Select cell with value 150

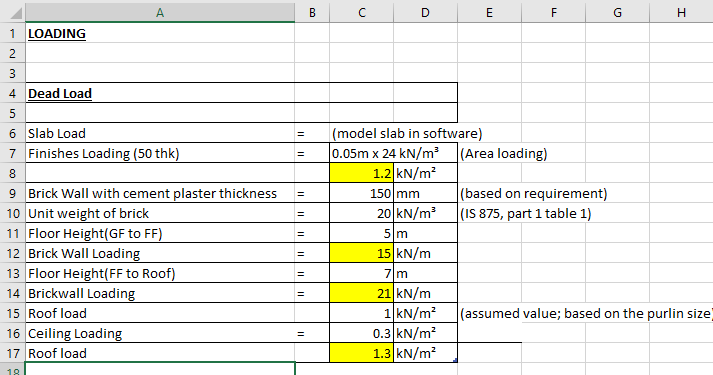[362, 193]
